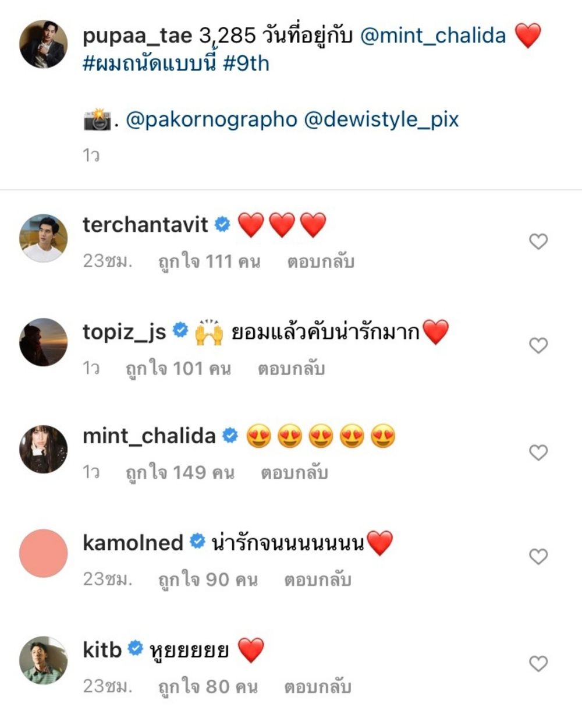Open kitb's profile avatar
This screenshot has width=582, height=728.
(44, 660)
